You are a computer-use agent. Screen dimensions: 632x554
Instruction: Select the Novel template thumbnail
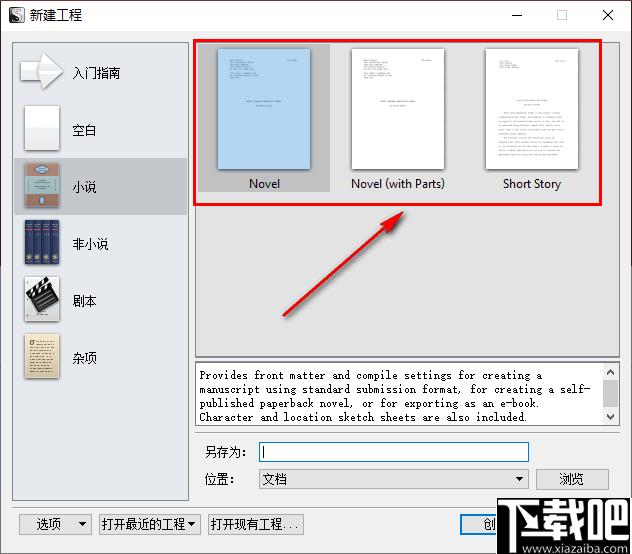coord(264,109)
